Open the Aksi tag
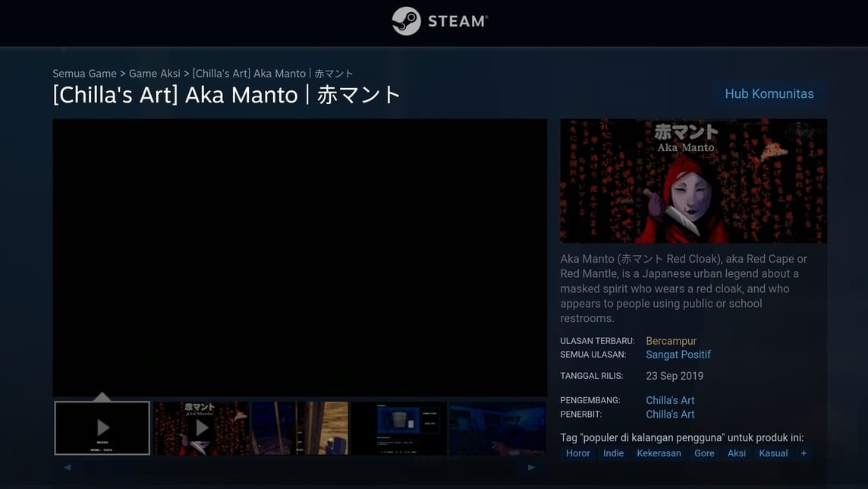 tap(737, 453)
